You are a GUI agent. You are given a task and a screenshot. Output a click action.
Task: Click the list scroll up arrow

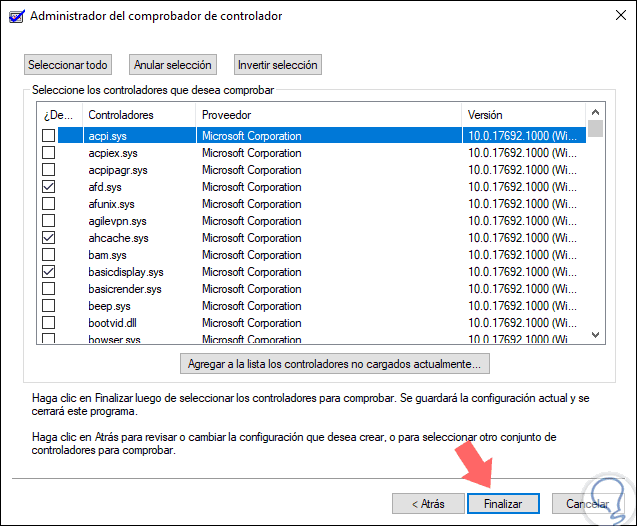click(x=596, y=112)
